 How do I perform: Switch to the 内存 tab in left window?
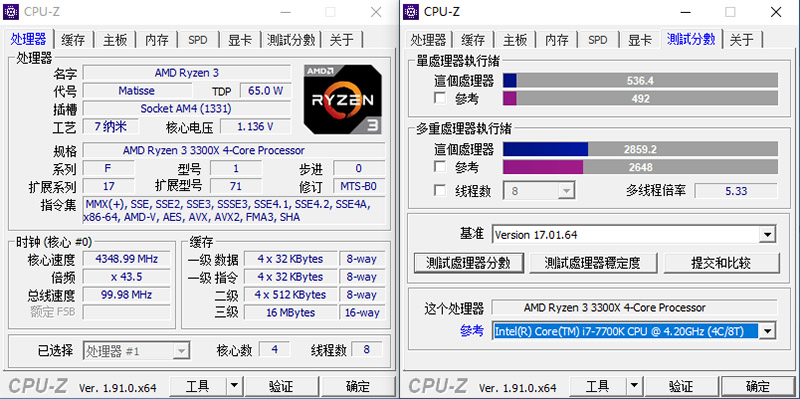pyautogui.click(x=157, y=40)
